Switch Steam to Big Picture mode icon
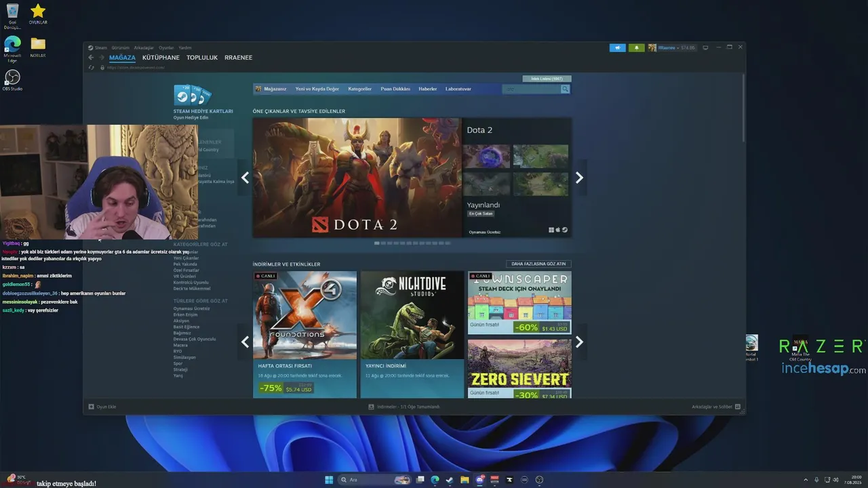This screenshot has height=488, width=868. pyautogui.click(x=705, y=47)
